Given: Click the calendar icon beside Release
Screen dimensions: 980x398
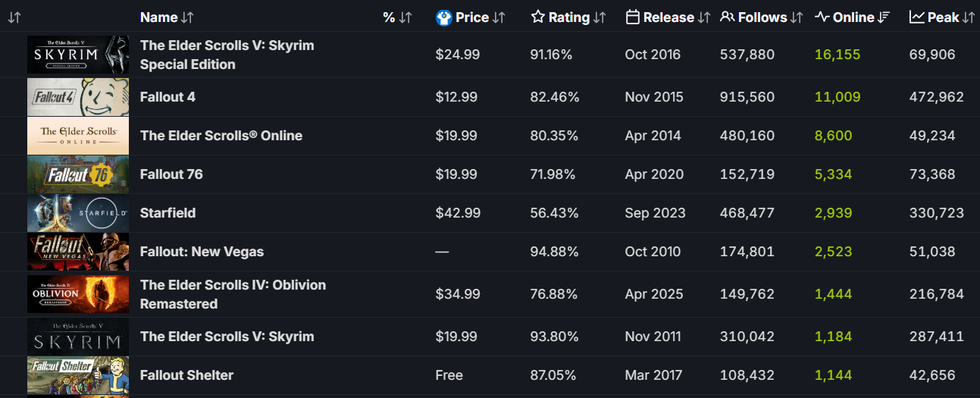Looking at the screenshot, I should [x=633, y=17].
